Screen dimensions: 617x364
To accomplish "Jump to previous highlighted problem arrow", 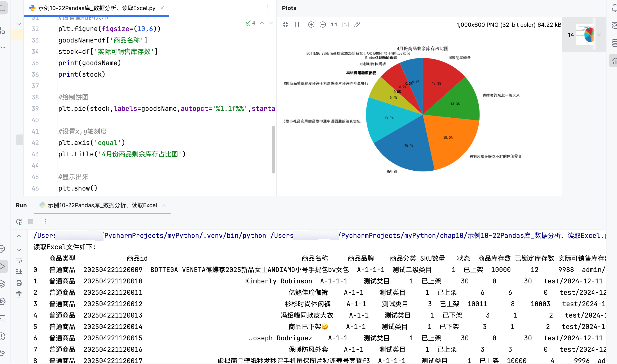I will 262,23.
